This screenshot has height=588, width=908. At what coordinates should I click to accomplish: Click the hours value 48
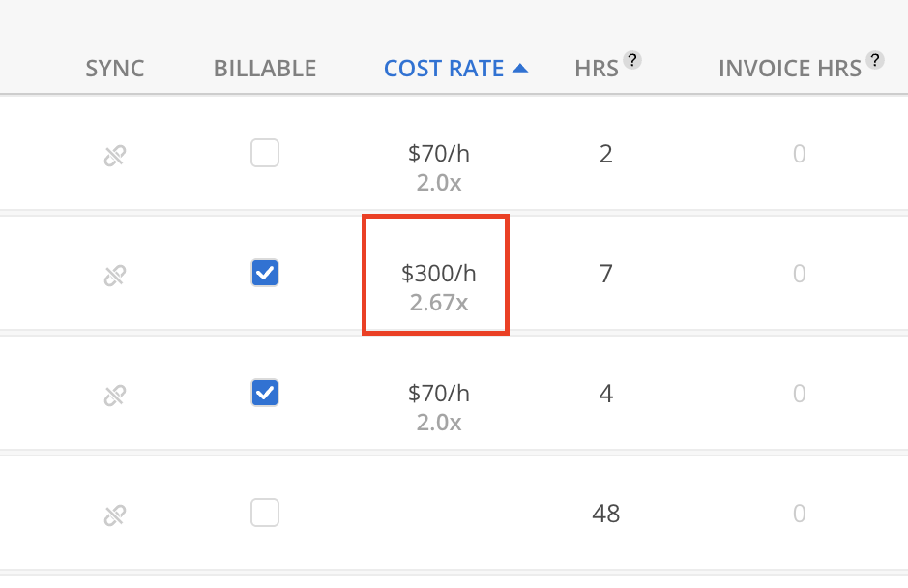[605, 514]
